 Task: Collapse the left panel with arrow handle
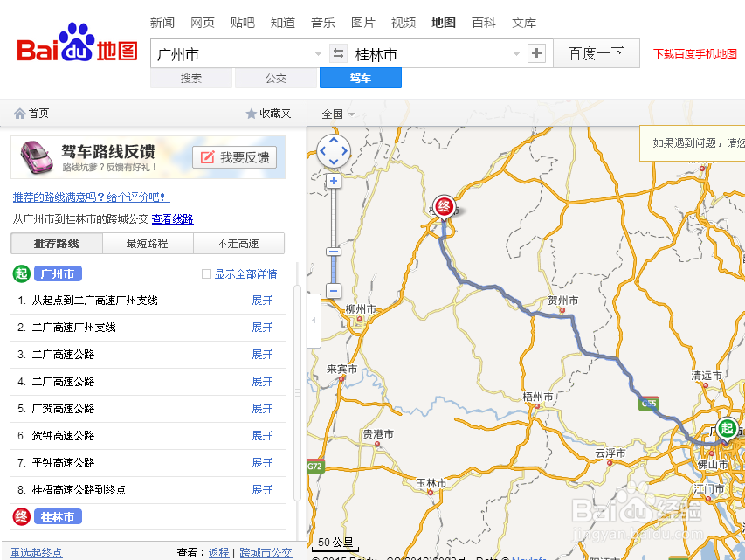pyautogui.click(x=314, y=321)
